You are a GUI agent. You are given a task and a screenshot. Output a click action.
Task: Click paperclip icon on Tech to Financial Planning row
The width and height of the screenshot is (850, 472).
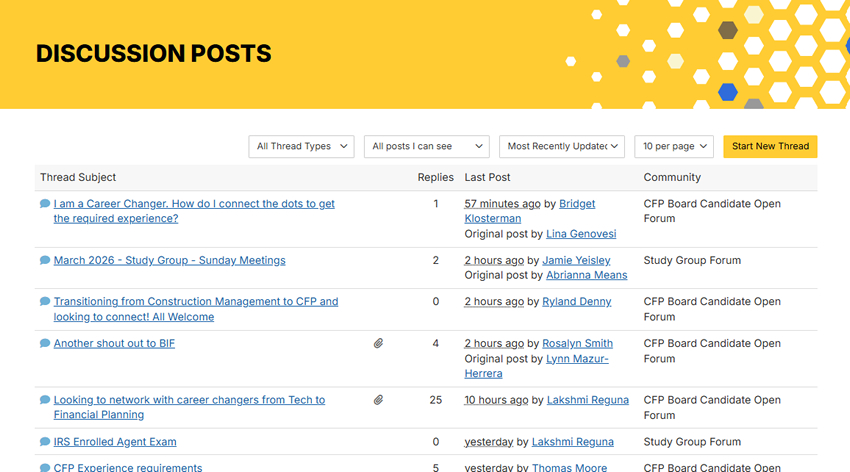tap(379, 400)
